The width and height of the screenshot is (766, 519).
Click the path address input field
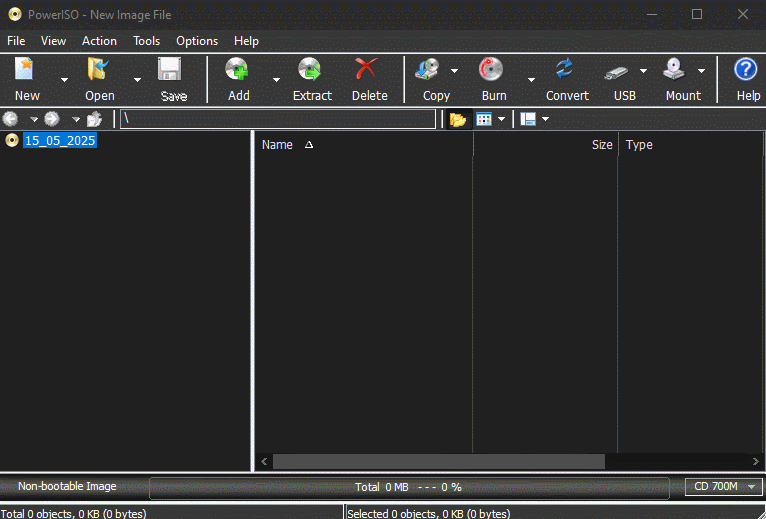(x=278, y=119)
